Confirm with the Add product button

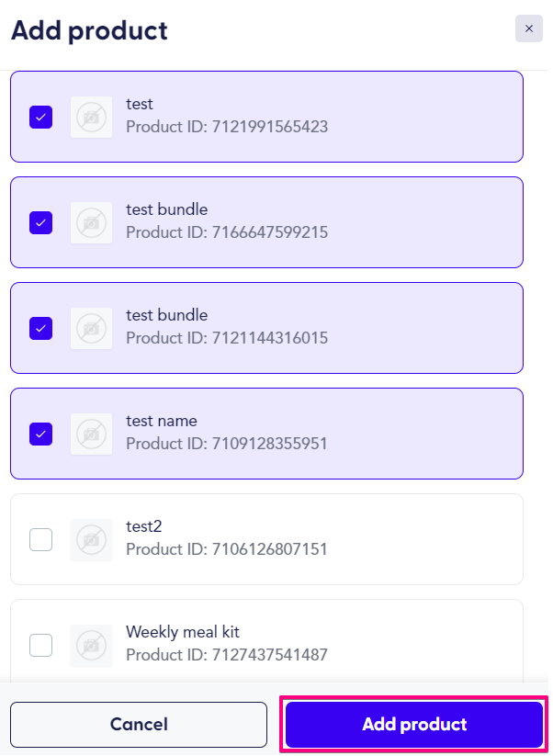click(x=414, y=724)
